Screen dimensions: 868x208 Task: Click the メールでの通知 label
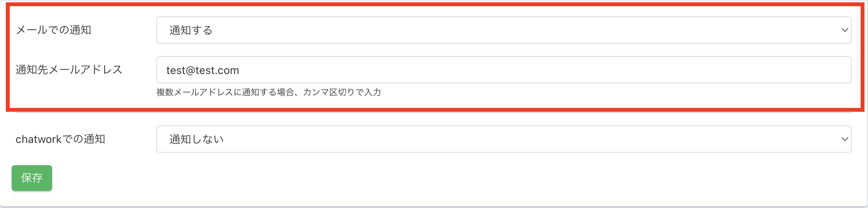pyautogui.click(x=53, y=30)
